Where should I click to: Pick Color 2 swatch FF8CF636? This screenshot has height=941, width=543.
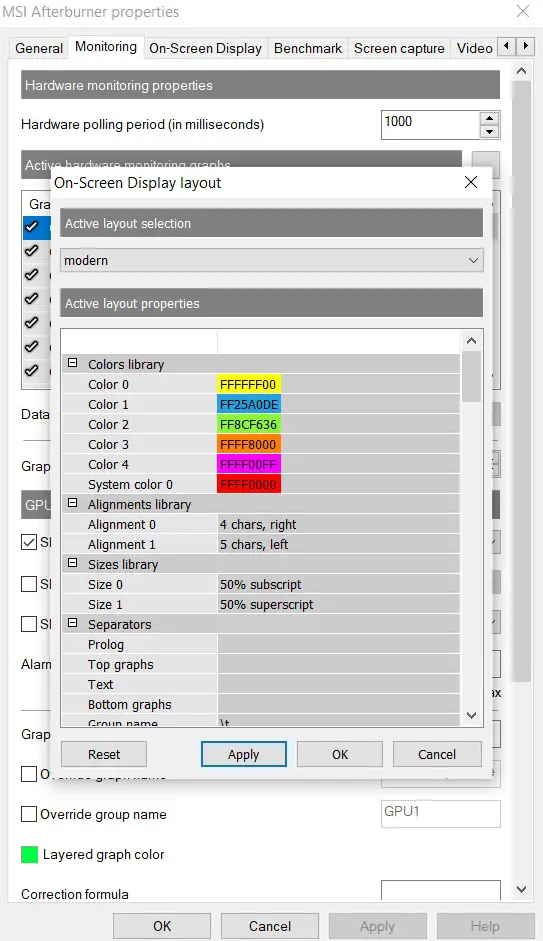(248, 424)
